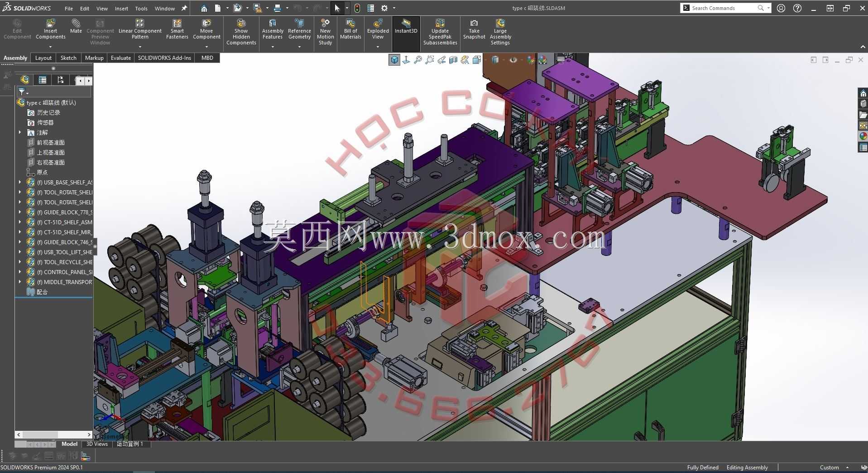This screenshot has width=868, height=473.
Task: Open Reference Geometry tool
Action: coord(299,29)
